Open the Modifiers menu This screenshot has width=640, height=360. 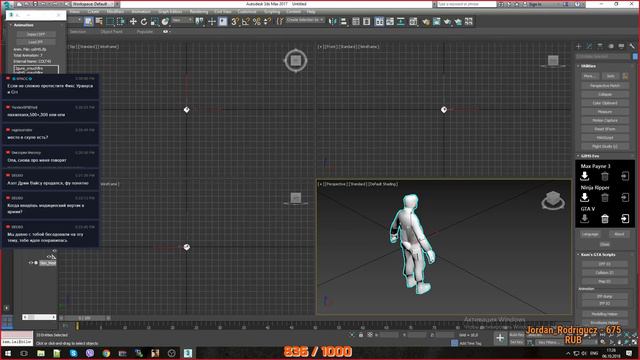115,12
